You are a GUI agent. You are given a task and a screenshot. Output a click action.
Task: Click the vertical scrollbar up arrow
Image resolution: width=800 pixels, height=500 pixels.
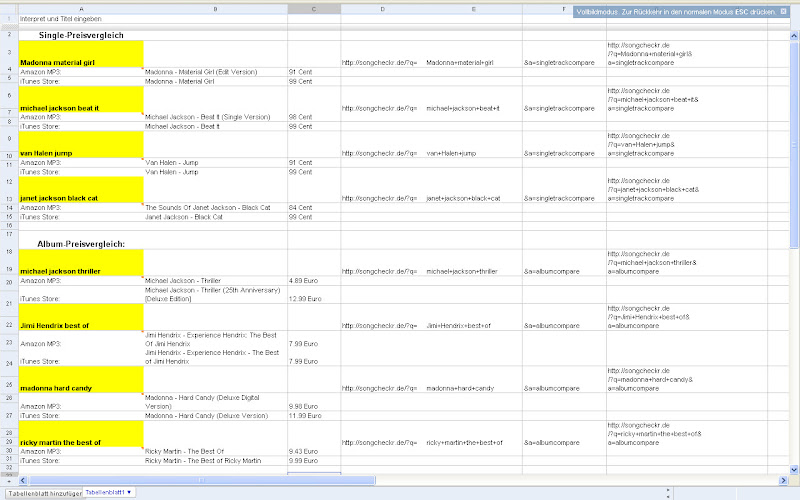(794, 36)
